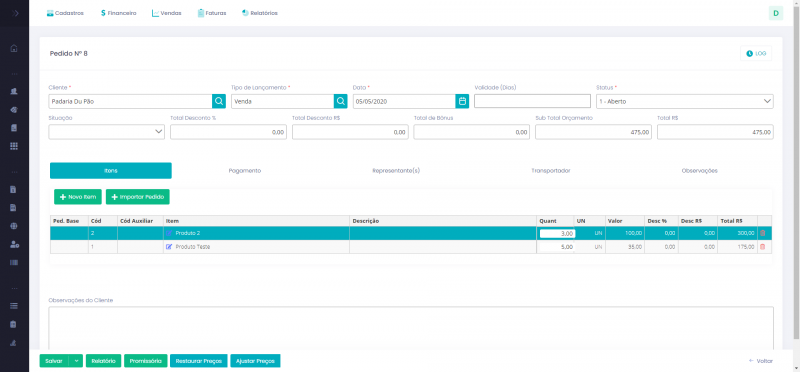Focus the Total Desconto R$ field
Screen dimensions: 800x372
click(x=350, y=132)
